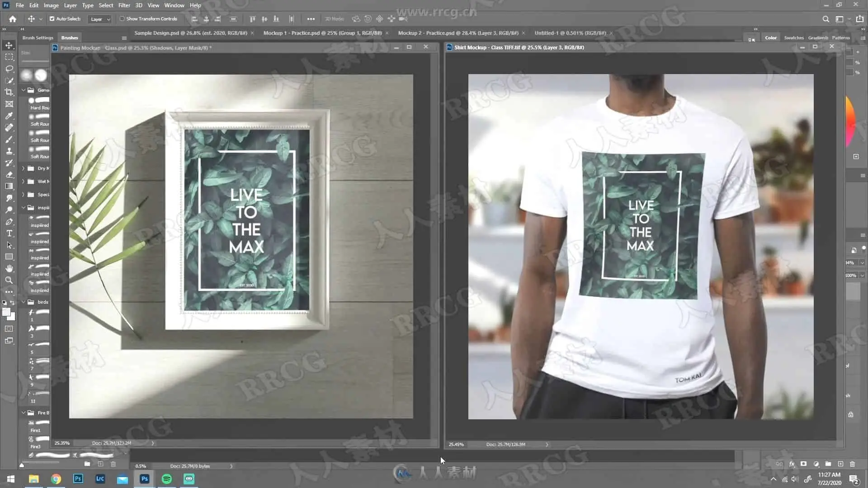Expand the Dry Media brushes folder

[x=23, y=169]
